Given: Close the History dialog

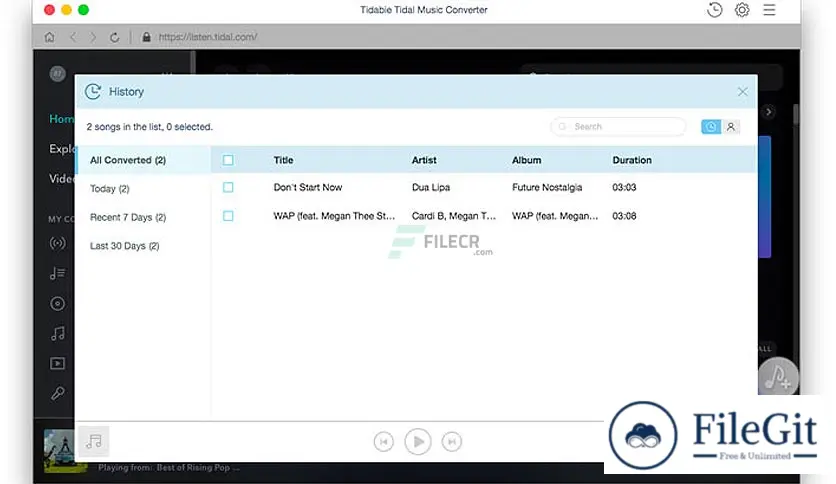Looking at the screenshot, I should 742,92.
